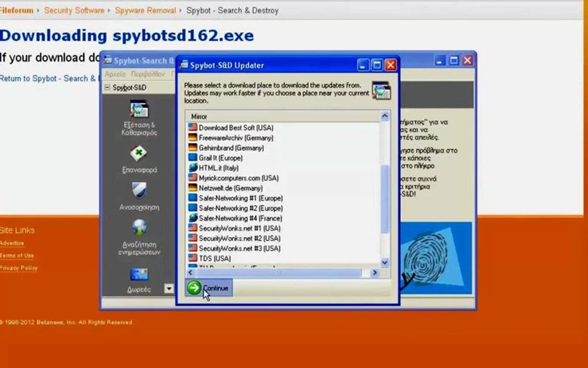The image size is (588, 368).
Task: Open the Περιβάλλον menu in Spybot window
Action: point(148,74)
